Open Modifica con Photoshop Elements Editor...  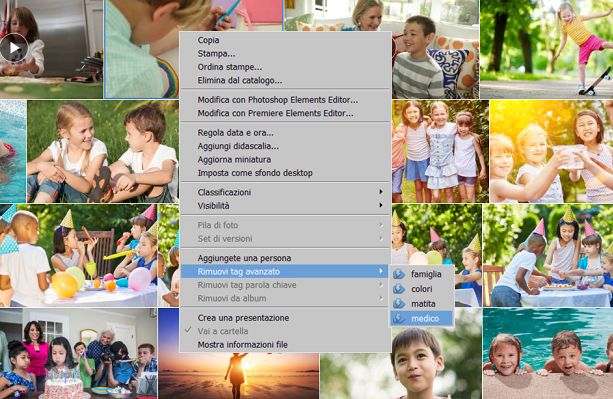(285, 100)
